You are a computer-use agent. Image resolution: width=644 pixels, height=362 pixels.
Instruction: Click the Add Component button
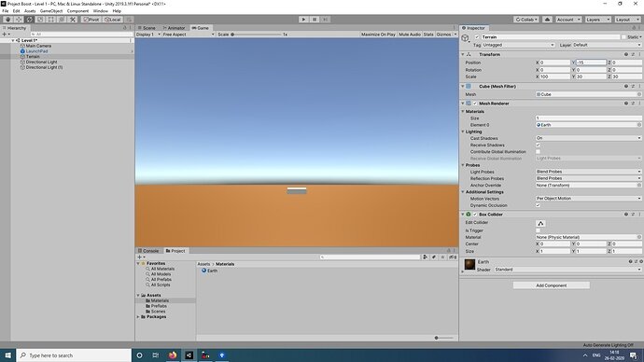point(552,285)
